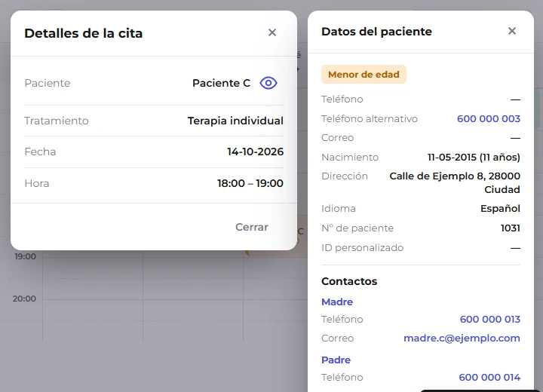Click the Datos del paciente title

click(x=376, y=32)
